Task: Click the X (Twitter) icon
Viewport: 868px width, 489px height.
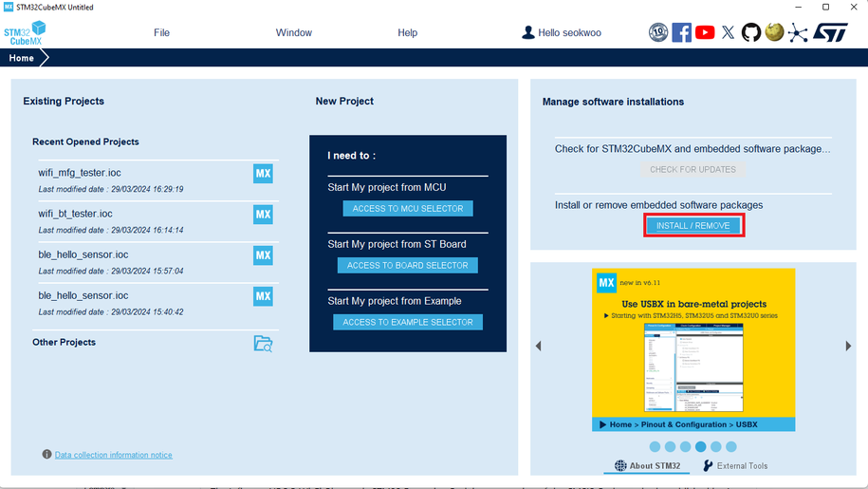Action: coord(728,32)
